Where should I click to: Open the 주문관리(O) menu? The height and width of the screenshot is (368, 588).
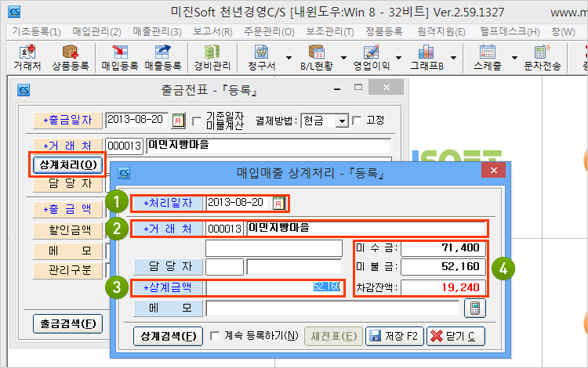pos(269,32)
